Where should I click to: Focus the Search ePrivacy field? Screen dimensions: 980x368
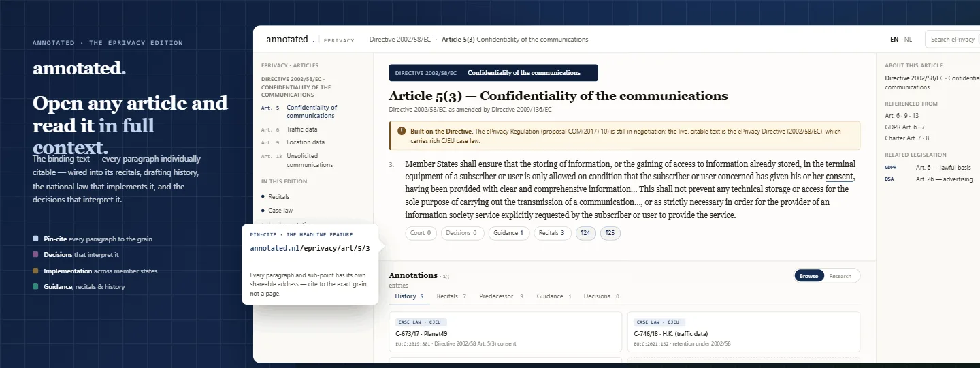(953, 40)
